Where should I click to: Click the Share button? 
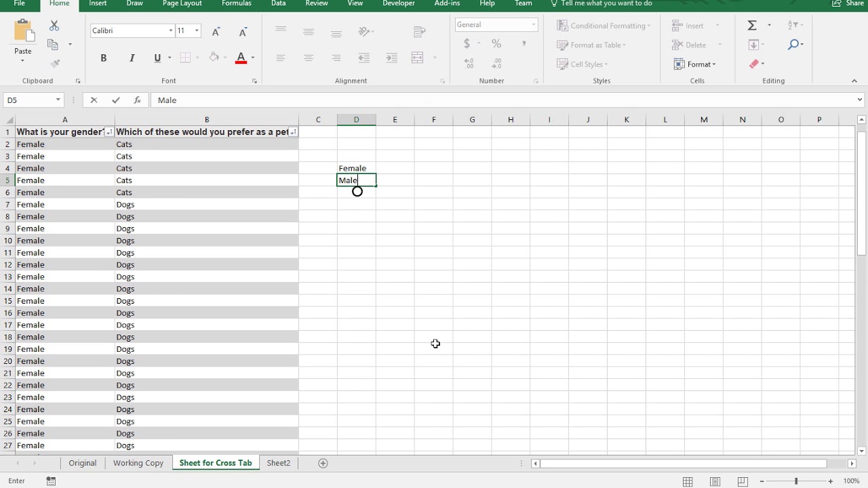point(848,3)
